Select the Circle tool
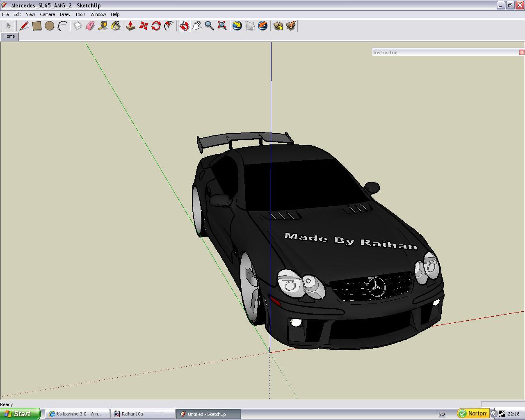This screenshot has height=420, width=525. [x=50, y=26]
